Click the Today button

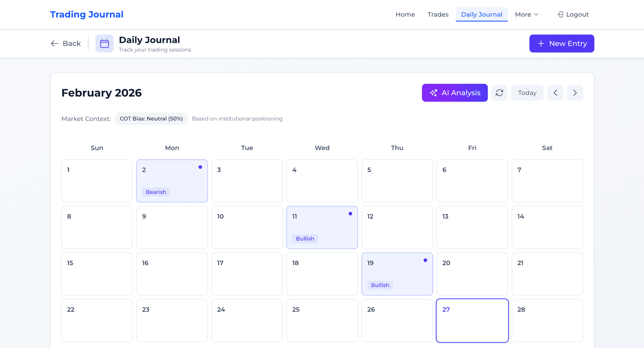527,93
